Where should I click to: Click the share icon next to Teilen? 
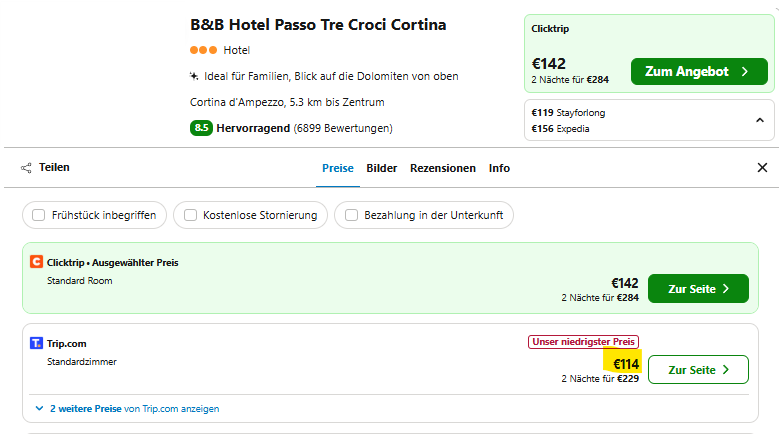(x=26, y=168)
